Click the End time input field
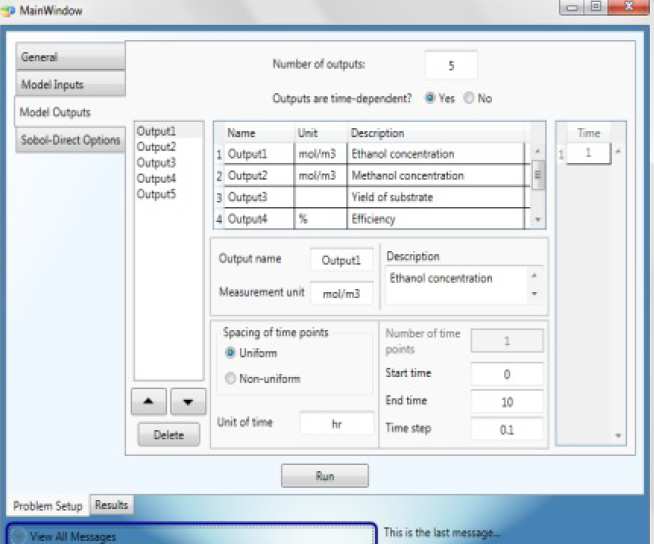 click(x=507, y=402)
